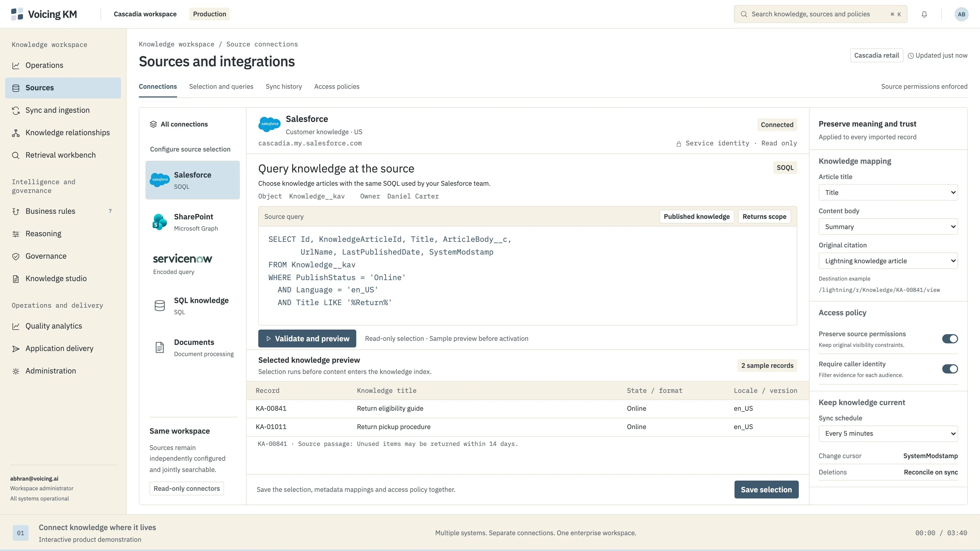Click inside the SOQL source query editor
Screen dimensions: 980x551
coord(527,276)
